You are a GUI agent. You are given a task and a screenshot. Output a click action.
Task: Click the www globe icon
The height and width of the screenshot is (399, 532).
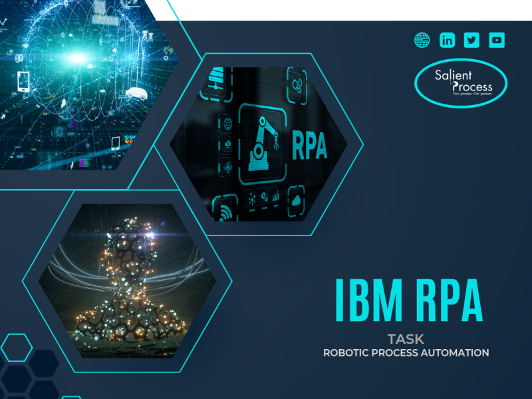click(x=422, y=40)
